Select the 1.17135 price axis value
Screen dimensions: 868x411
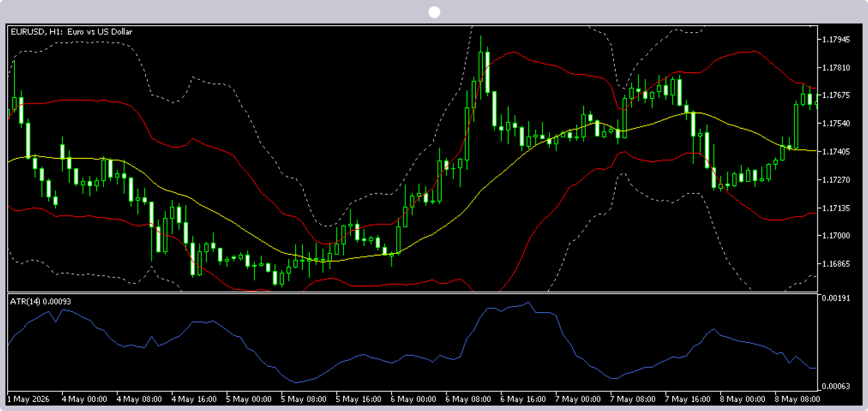[x=836, y=208]
